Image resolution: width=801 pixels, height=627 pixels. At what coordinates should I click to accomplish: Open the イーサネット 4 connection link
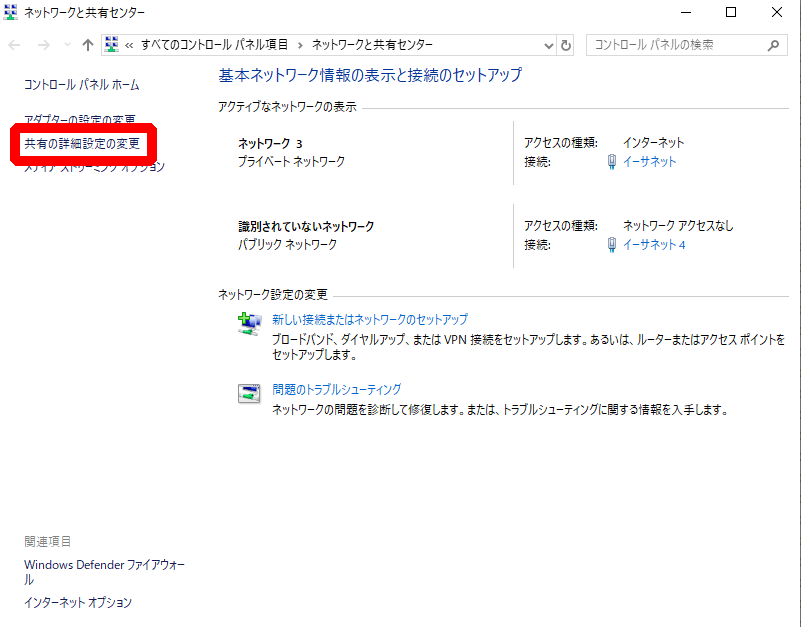click(653, 245)
